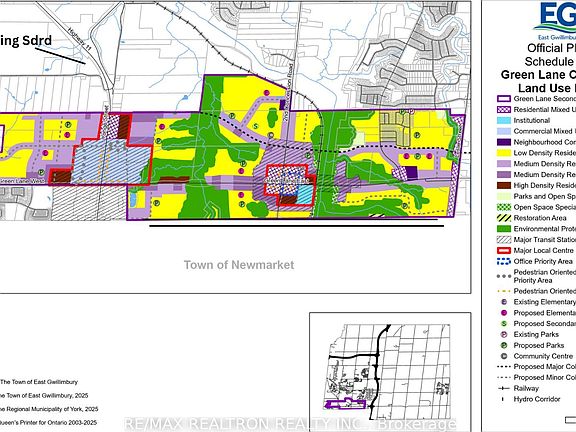The image size is (576, 432).
Task: Click the blue dashed Office Priority Area symbol
Action: pyautogui.click(x=504, y=261)
